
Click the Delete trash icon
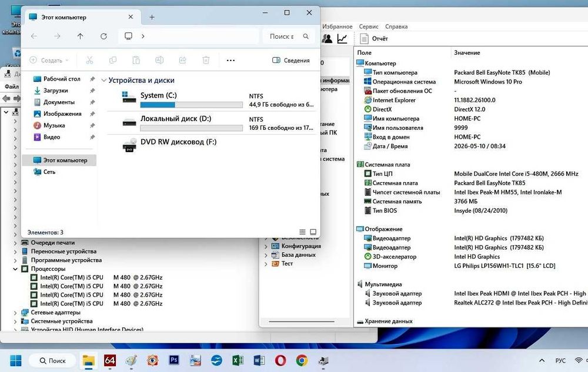pyautogui.click(x=206, y=60)
